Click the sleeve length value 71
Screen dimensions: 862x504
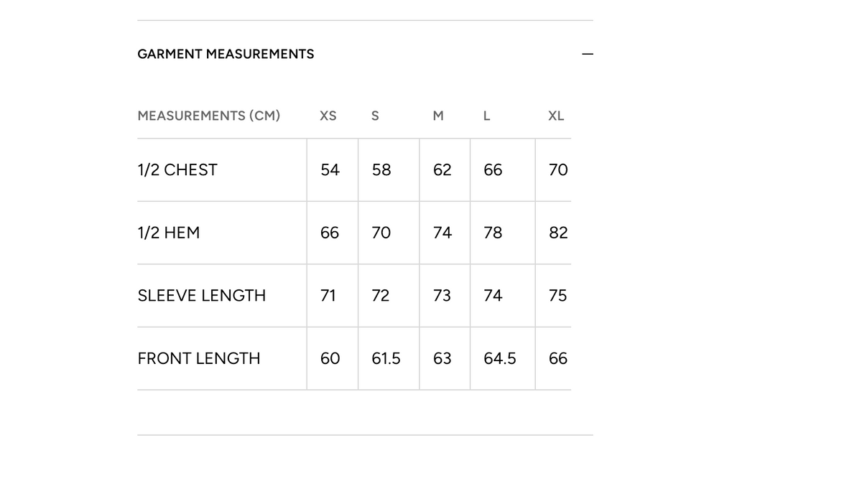click(x=328, y=296)
